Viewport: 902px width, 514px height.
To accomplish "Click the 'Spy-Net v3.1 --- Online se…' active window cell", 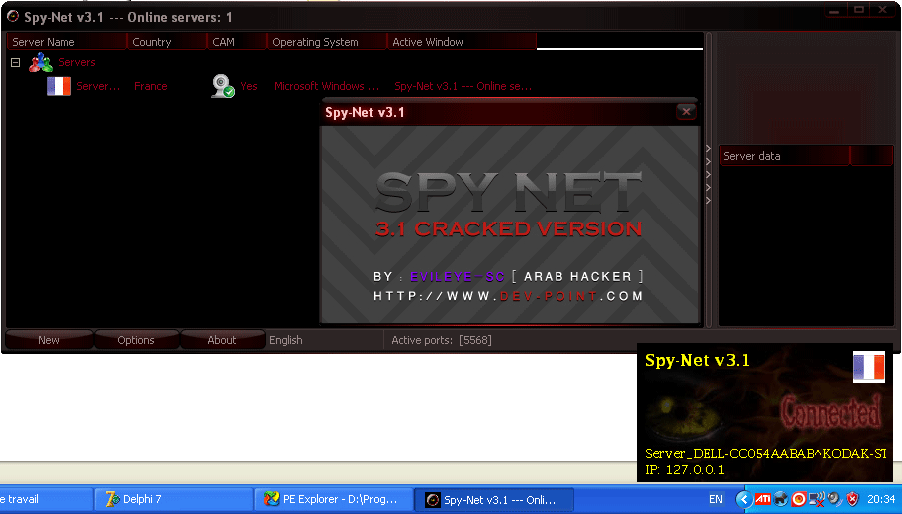I will coord(463,86).
